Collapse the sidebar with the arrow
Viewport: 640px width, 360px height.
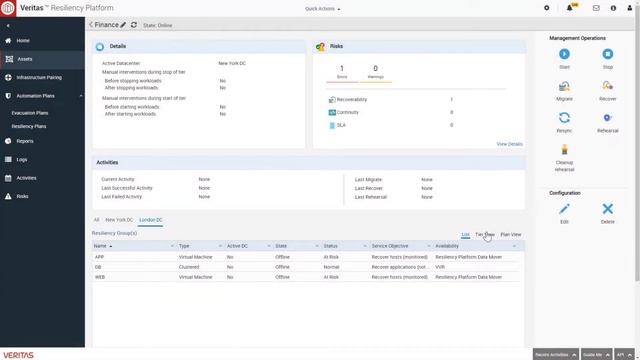pos(8,26)
